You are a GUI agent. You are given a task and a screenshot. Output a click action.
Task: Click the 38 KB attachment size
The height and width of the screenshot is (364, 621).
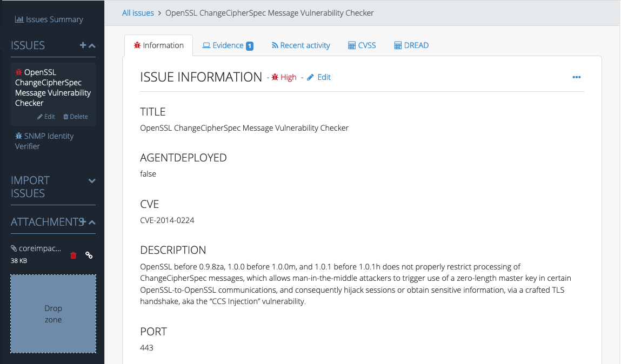click(x=19, y=261)
